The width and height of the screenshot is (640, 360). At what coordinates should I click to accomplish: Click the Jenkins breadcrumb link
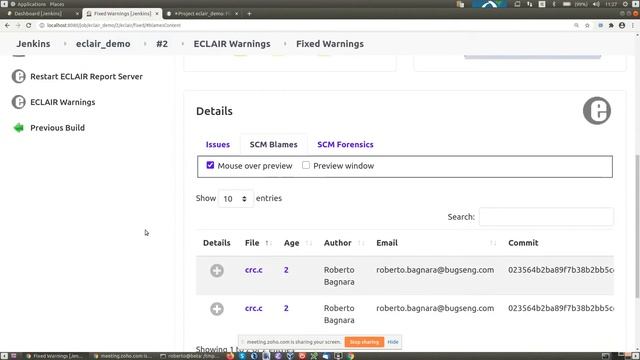click(33, 44)
